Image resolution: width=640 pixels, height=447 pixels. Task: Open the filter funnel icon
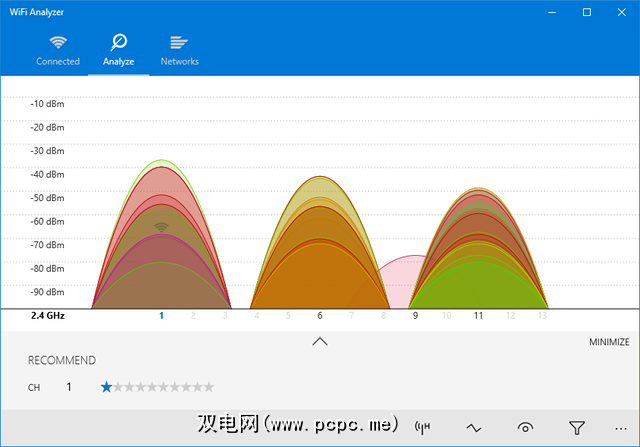tap(576, 428)
